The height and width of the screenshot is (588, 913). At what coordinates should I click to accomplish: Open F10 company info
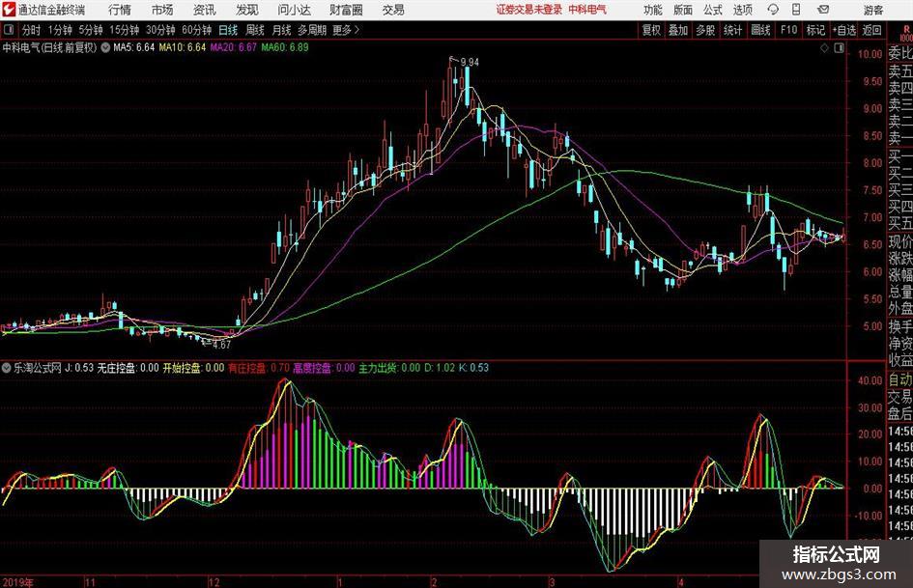pos(789,30)
